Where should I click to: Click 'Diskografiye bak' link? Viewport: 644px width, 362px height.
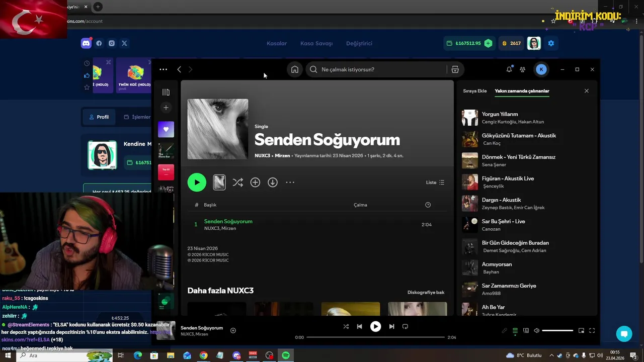tap(426, 292)
